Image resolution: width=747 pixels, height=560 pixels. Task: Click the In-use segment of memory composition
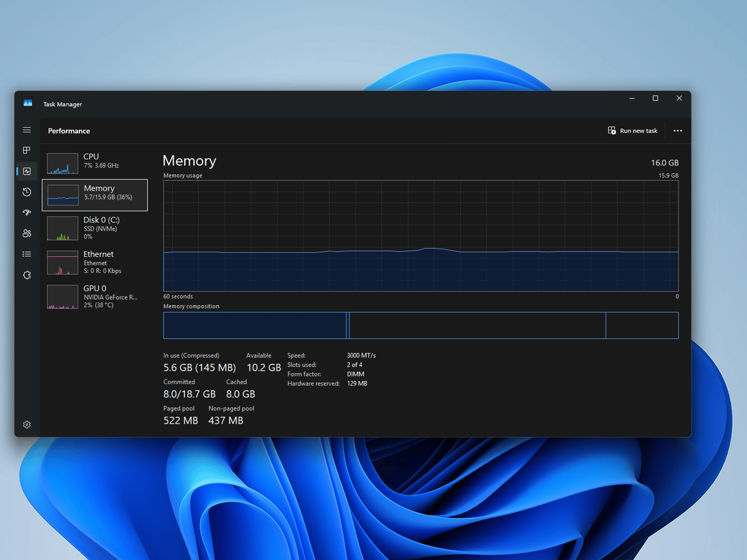click(255, 325)
